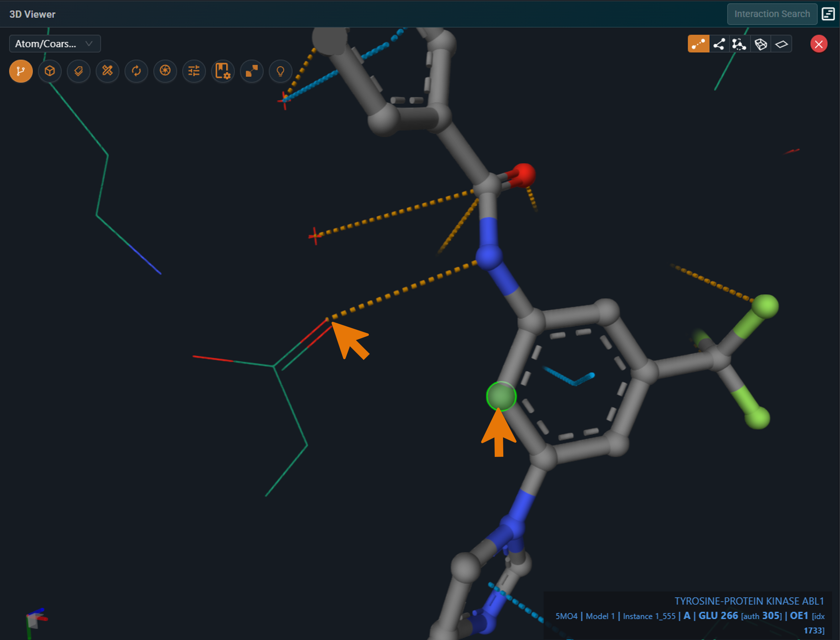Toggle the flat plane diamond button
Image resolution: width=840 pixels, height=640 pixels.
point(781,44)
